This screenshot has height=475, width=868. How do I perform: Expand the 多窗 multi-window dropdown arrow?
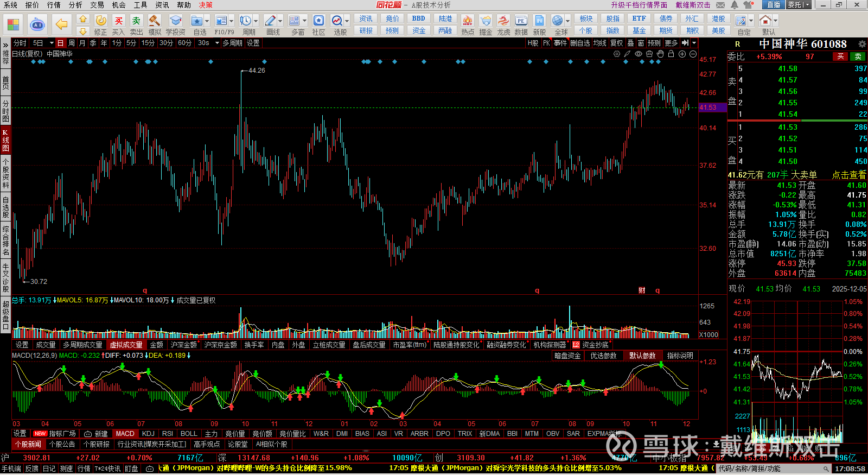(x=304, y=21)
